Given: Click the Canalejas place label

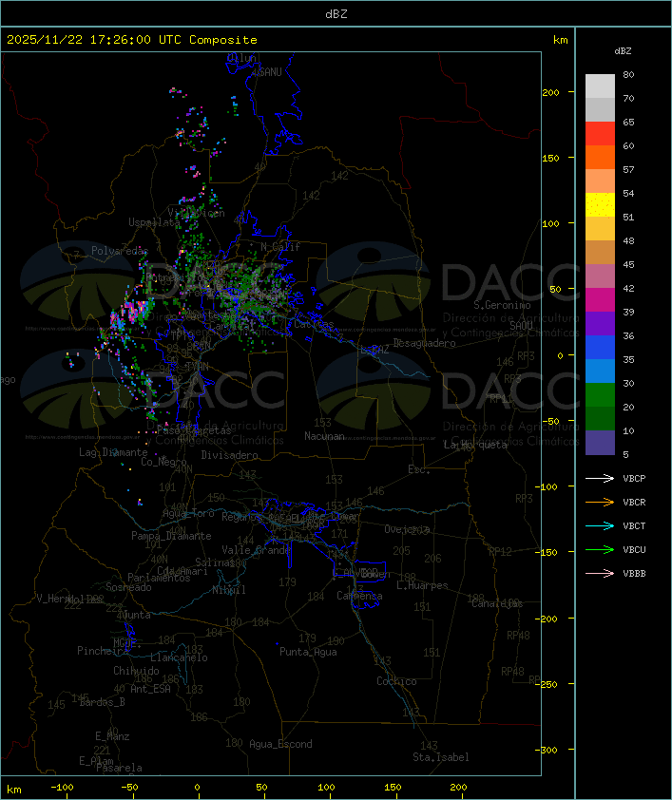Looking at the screenshot, I should 497,603.
